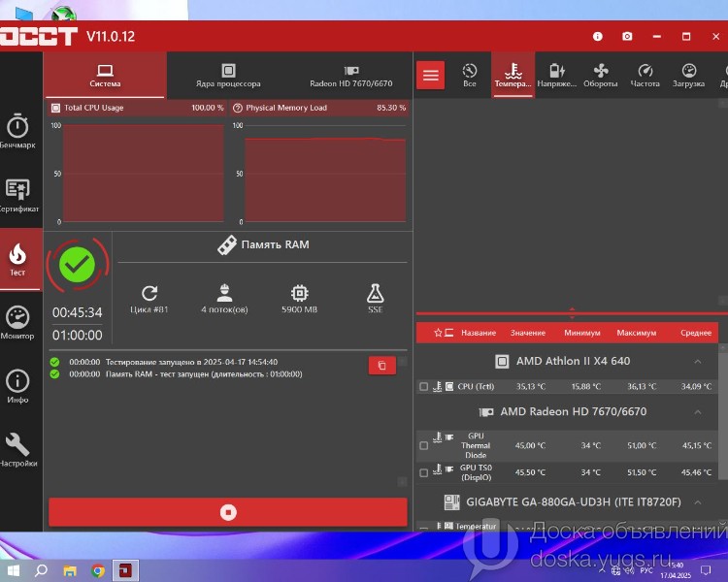
Task: Switch to the Ядра процессора tab
Action: [x=228, y=76]
